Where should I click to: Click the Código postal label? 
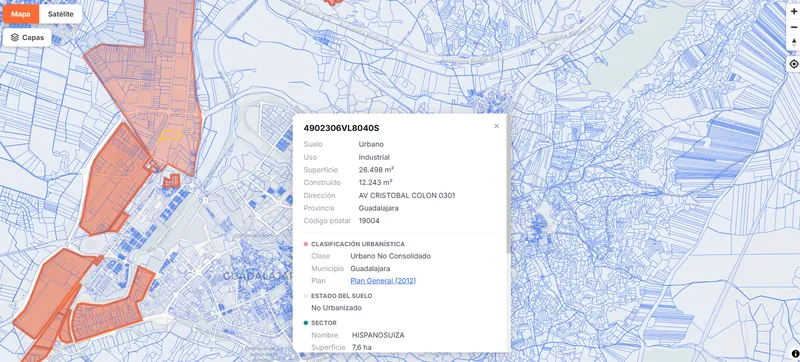click(327, 221)
